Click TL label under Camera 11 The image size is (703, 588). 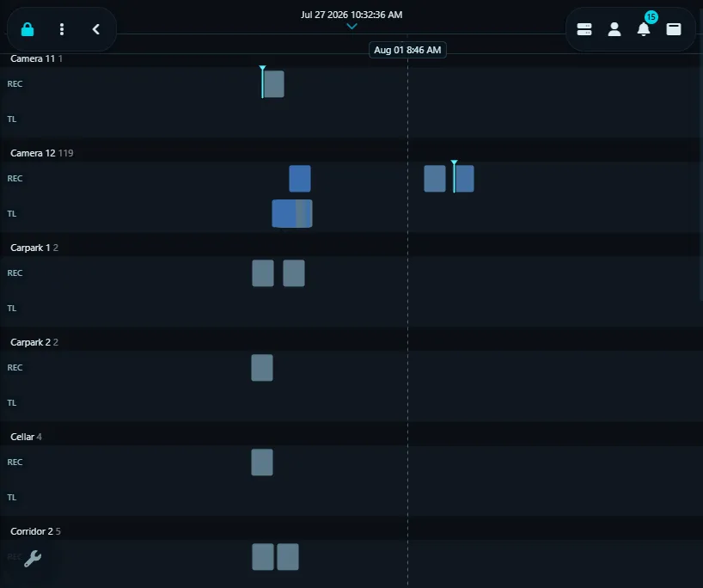click(12, 119)
